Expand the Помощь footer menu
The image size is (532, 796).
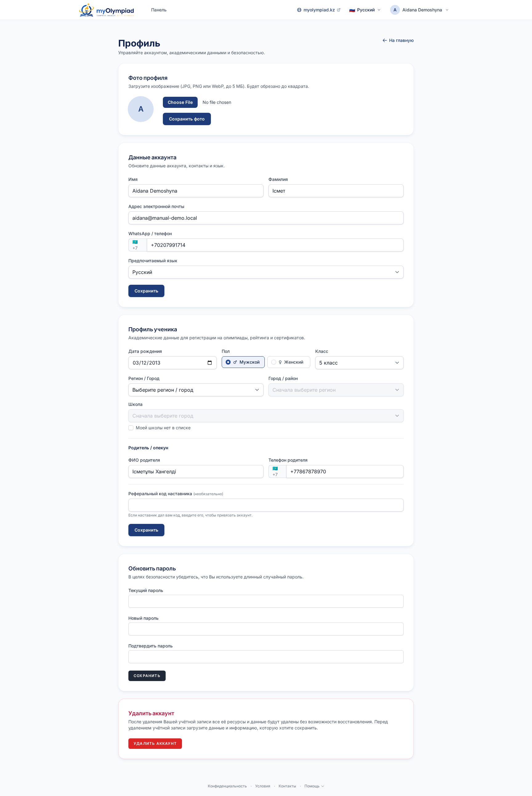(x=314, y=786)
